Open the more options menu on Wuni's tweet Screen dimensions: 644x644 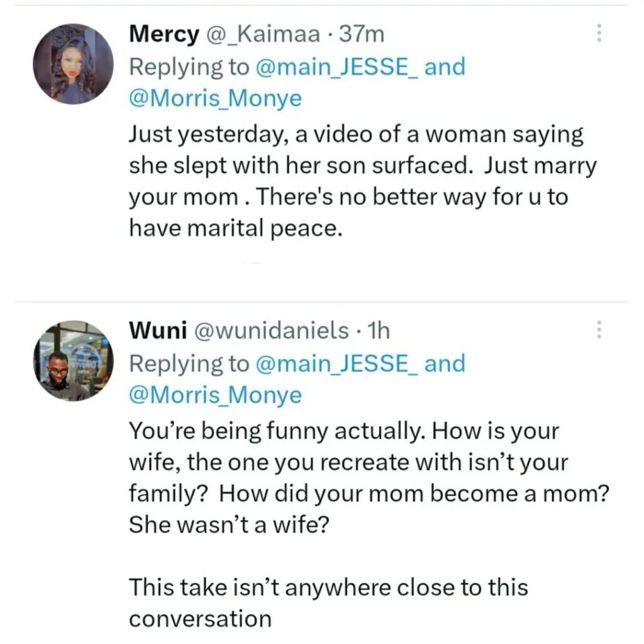(x=599, y=330)
